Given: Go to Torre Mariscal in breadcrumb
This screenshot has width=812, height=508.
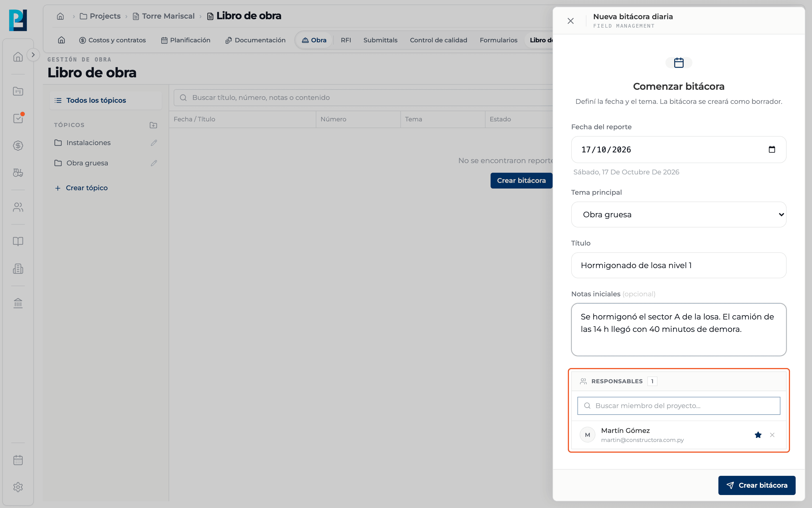Looking at the screenshot, I should click(164, 16).
